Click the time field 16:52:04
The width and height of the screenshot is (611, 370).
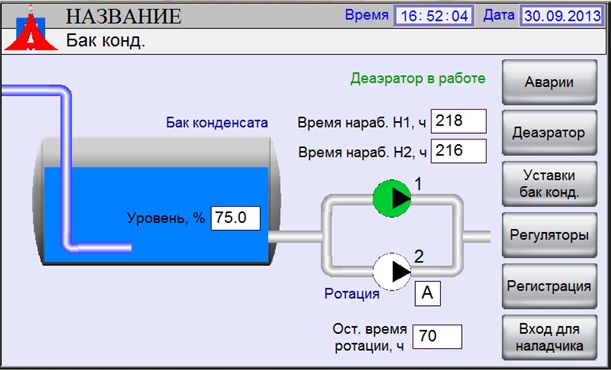pyautogui.click(x=434, y=16)
